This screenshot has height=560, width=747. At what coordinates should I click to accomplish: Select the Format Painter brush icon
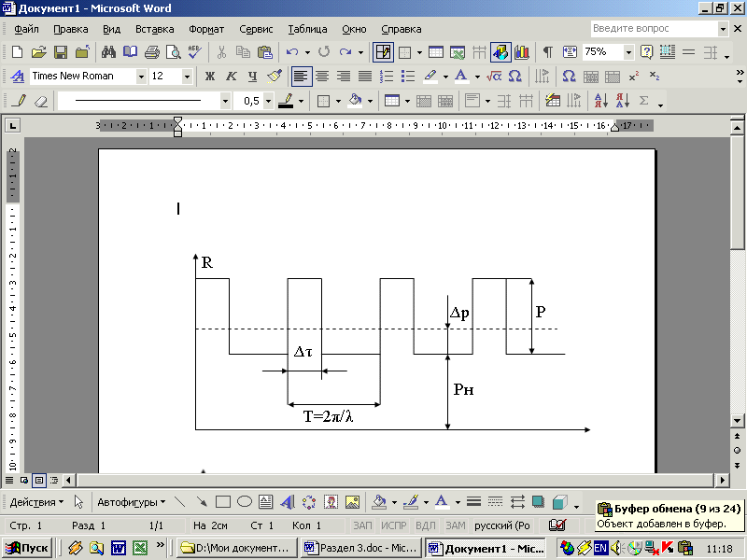point(274,76)
